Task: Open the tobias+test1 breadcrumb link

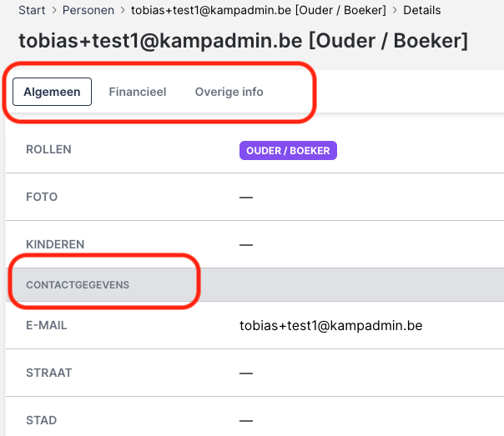Action: click(259, 11)
